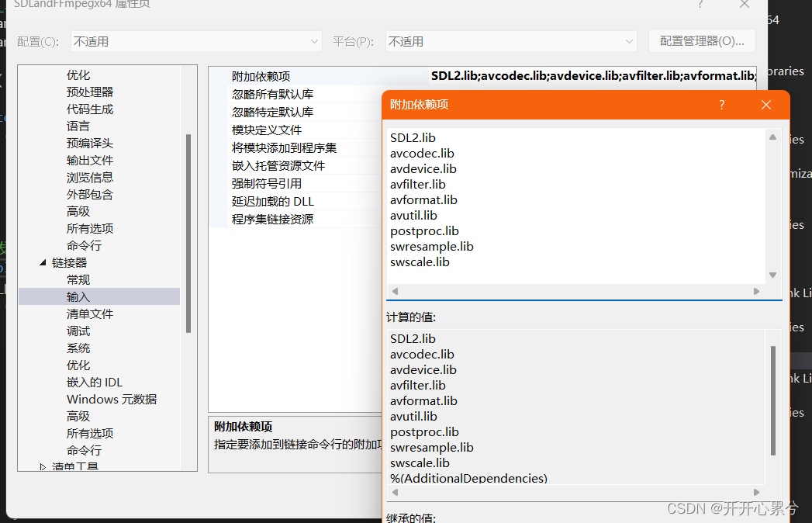Collapse the 链接器 tree node

[43, 262]
